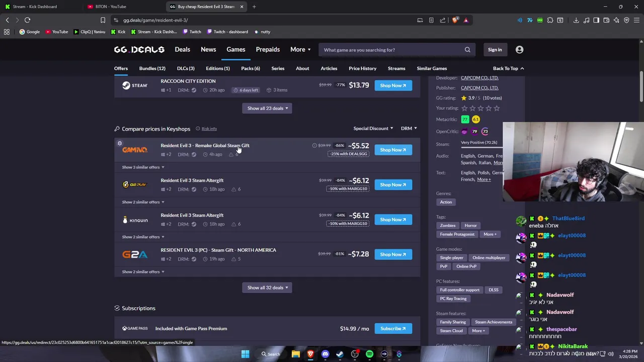Rate the game with the first star

pyautogui.click(x=464, y=108)
